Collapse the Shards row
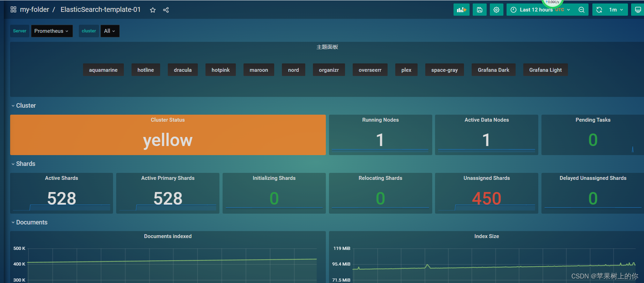 tap(23, 164)
